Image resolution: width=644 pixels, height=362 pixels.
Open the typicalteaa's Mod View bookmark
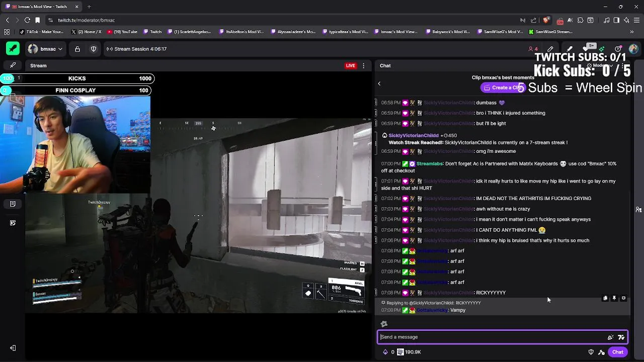[x=345, y=32]
